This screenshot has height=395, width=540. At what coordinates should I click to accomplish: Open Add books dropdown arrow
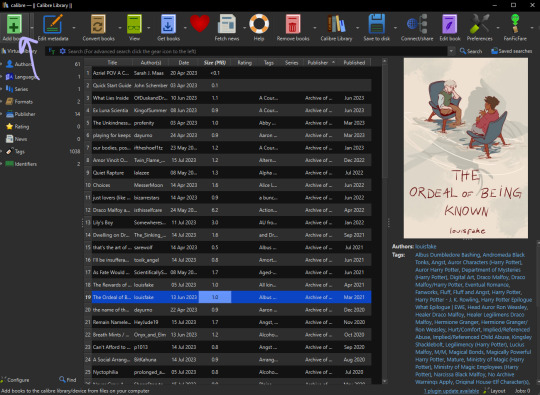pyautogui.click(x=32, y=27)
